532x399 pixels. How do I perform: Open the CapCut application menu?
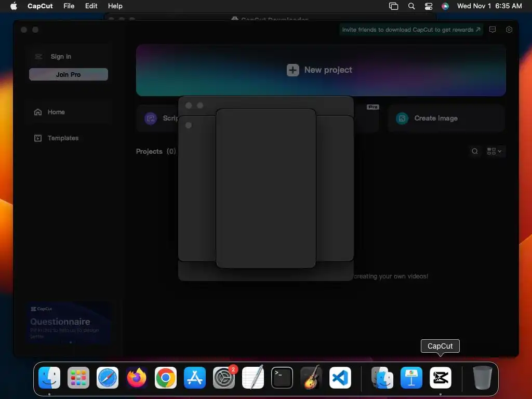click(x=40, y=6)
